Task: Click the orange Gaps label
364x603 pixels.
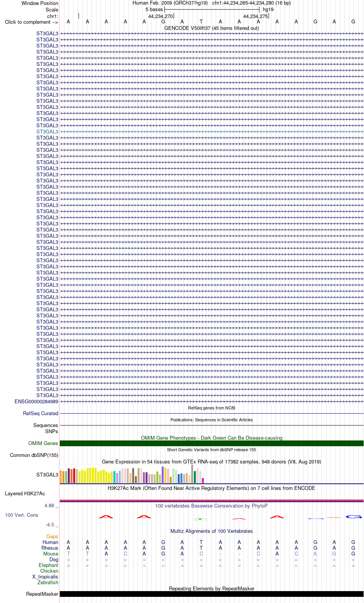Action: point(52,536)
